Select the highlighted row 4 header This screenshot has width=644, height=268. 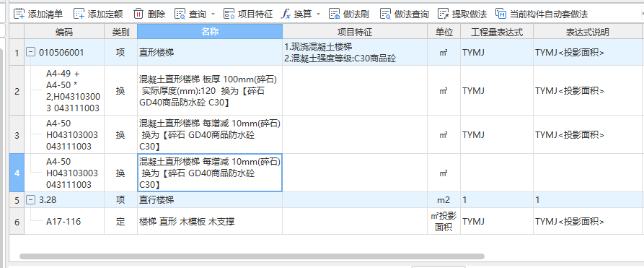(x=17, y=173)
